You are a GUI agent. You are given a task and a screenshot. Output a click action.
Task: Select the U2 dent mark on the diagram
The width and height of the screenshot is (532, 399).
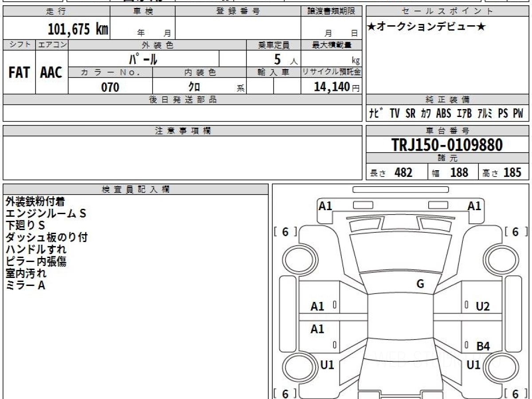pos(482,306)
